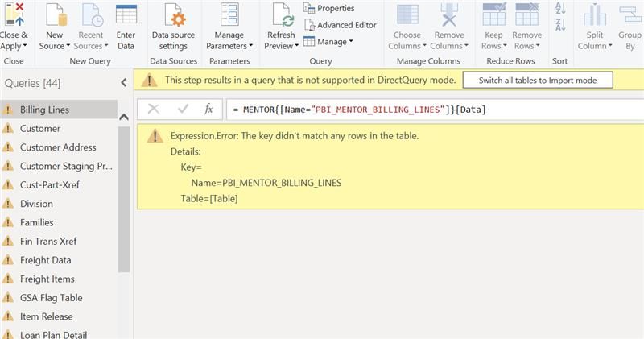
Task: Click the Recent Sources icon
Action: (93, 15)
